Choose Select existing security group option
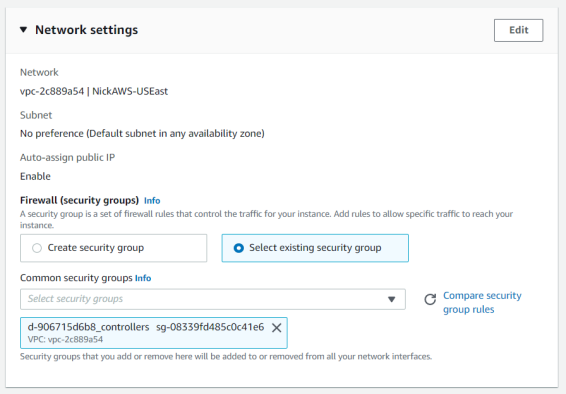 (x=315, y=248)
